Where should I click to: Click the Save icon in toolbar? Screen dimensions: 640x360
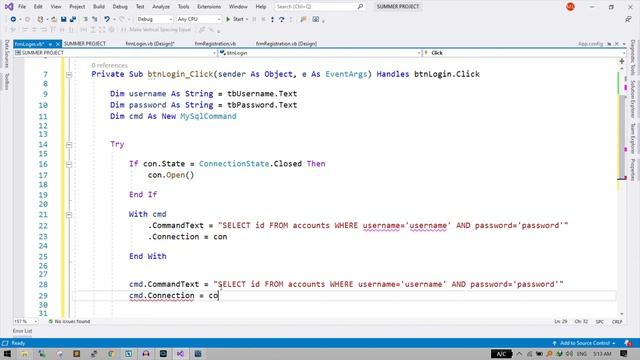coord(63,19)
